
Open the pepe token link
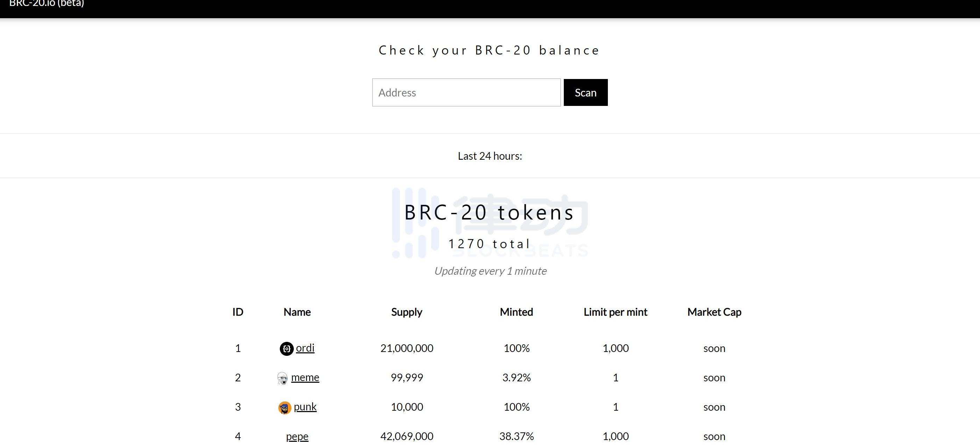297,436
